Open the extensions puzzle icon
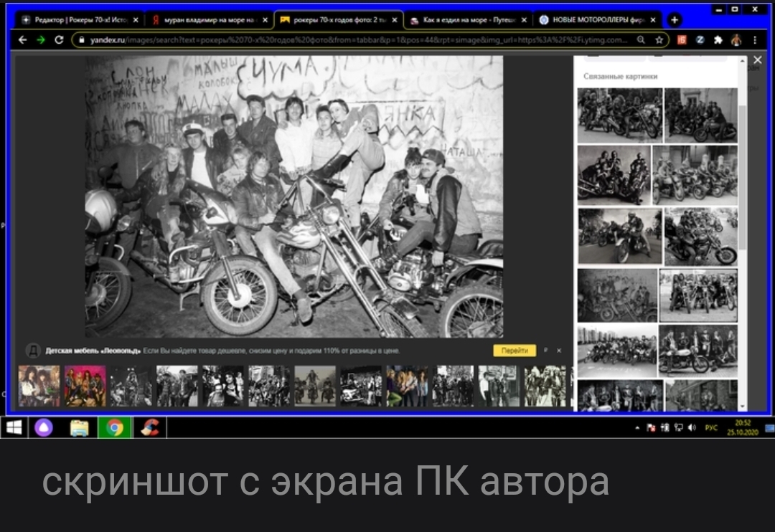The width and height of the screenshot is (775, 532). (x=718, y=40)
